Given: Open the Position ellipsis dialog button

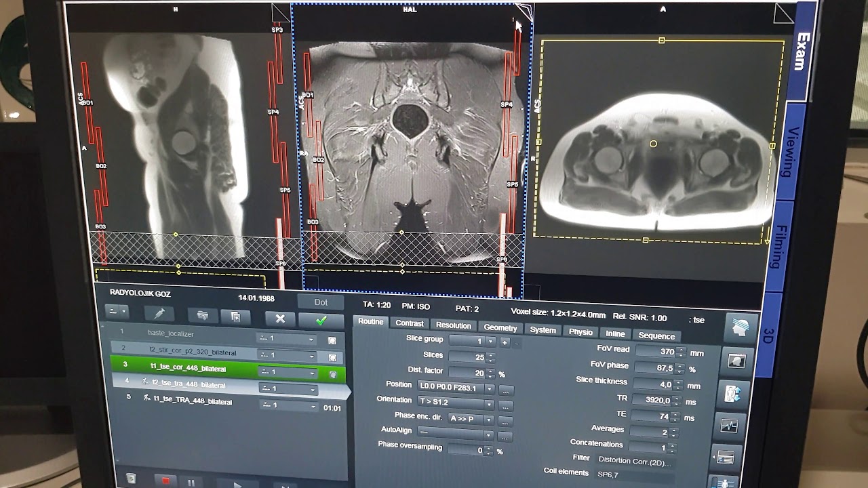Looking at the screenshot, I should click(x=506, y=390).
